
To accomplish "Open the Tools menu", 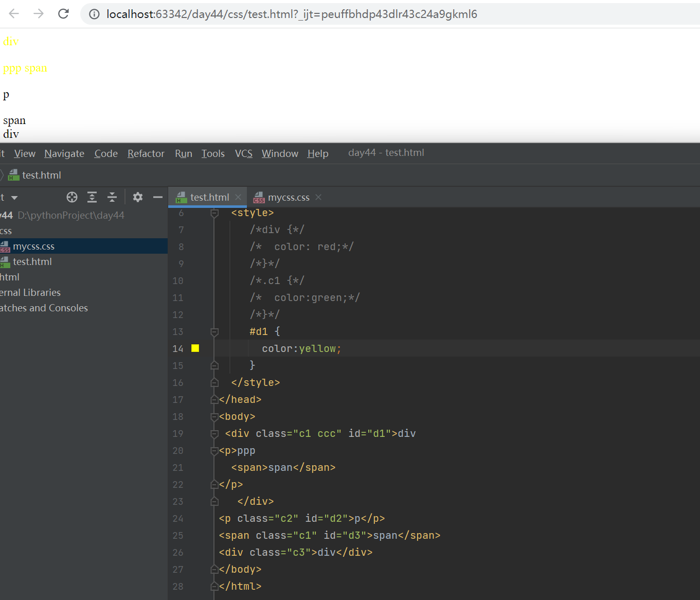I will pyautogui.click(x=213, y=153).
